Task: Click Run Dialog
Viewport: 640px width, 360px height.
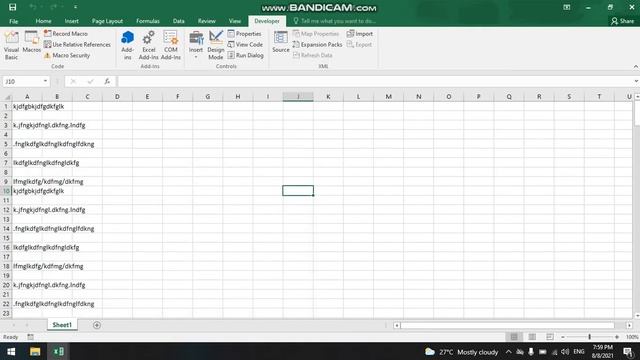Action: [x=246, y=55]
